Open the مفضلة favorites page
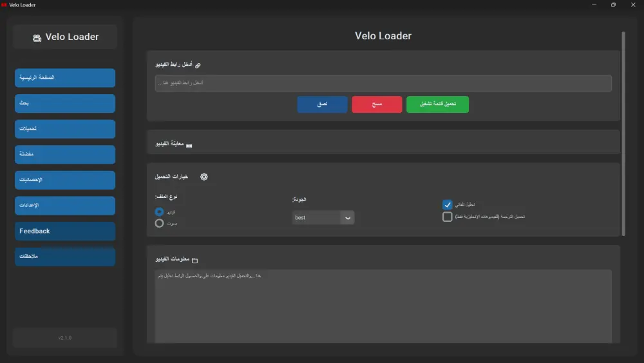The height and width of the screenshot is (363, 644). pos(65,154)
